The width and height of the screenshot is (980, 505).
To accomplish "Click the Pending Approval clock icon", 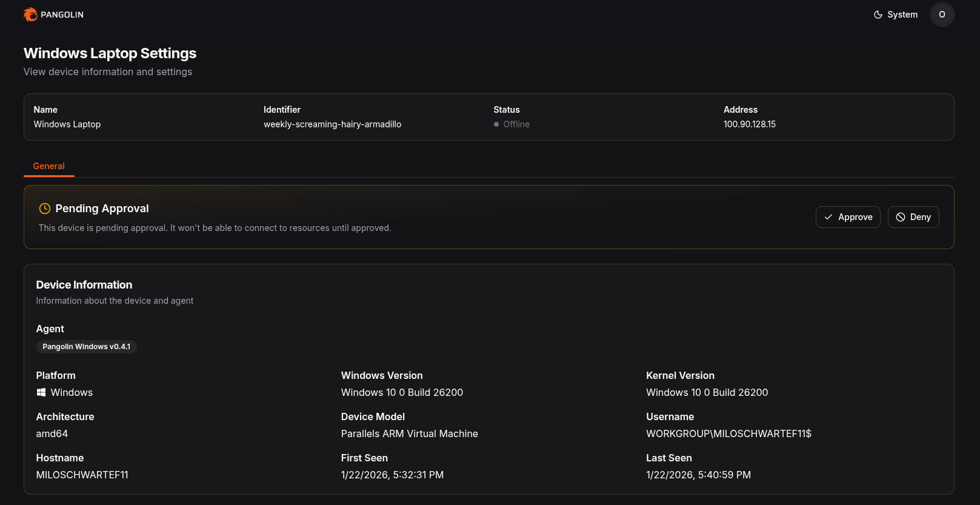I will tap(45, 209).
